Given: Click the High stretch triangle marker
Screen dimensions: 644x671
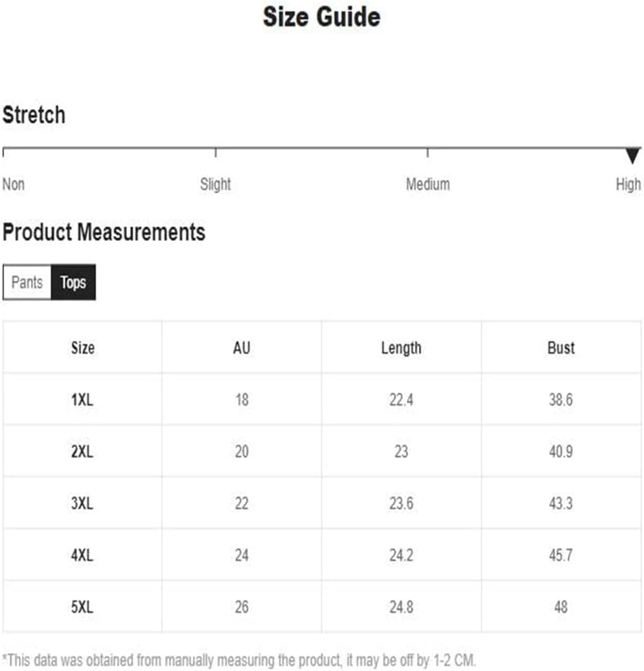Looking at the screenshot, I should click(632, 155).
